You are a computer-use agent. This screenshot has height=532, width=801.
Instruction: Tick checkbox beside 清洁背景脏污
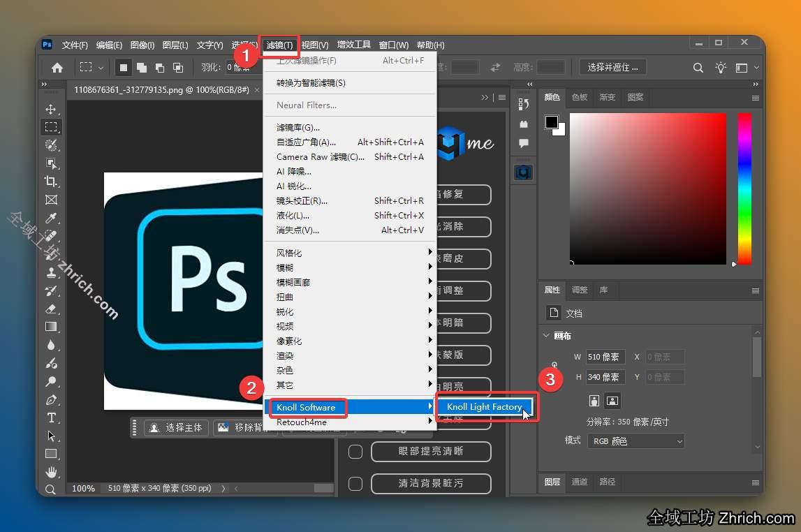pyautogui.click(x=355, y=484)
